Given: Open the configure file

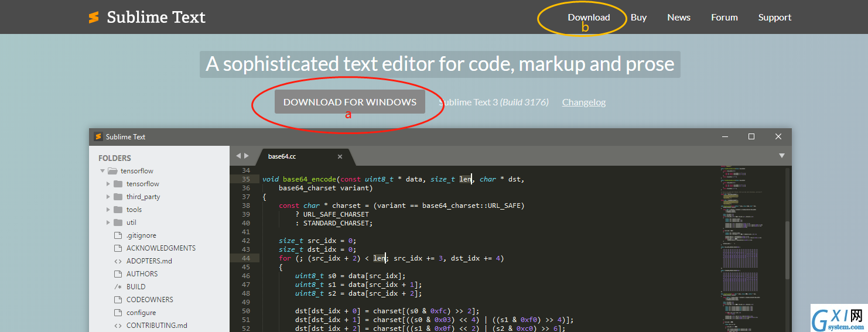Looking at the screenshot, I should pos(141,313).
